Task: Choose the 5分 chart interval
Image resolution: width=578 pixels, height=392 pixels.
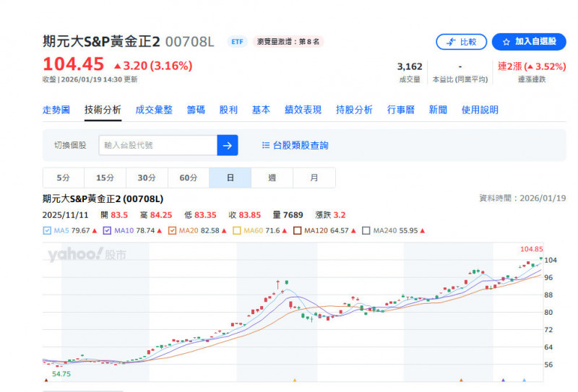Action: (x=64, y=178)
